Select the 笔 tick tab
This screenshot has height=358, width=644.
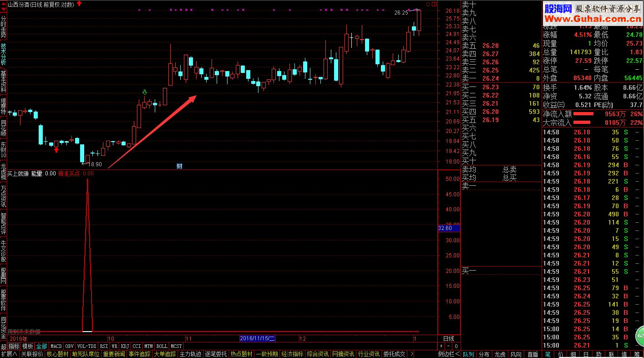(x=548, y=354)
